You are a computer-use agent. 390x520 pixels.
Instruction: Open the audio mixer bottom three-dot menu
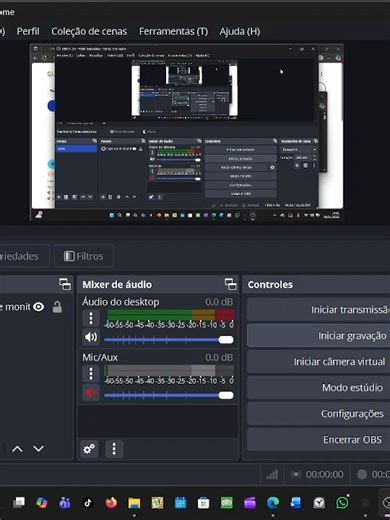114,449
